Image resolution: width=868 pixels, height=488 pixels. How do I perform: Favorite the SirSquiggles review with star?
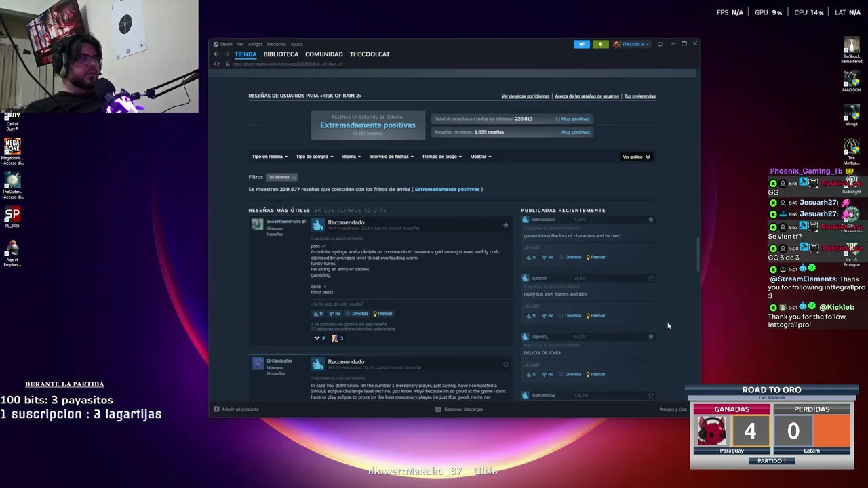(x=505, y=365)
